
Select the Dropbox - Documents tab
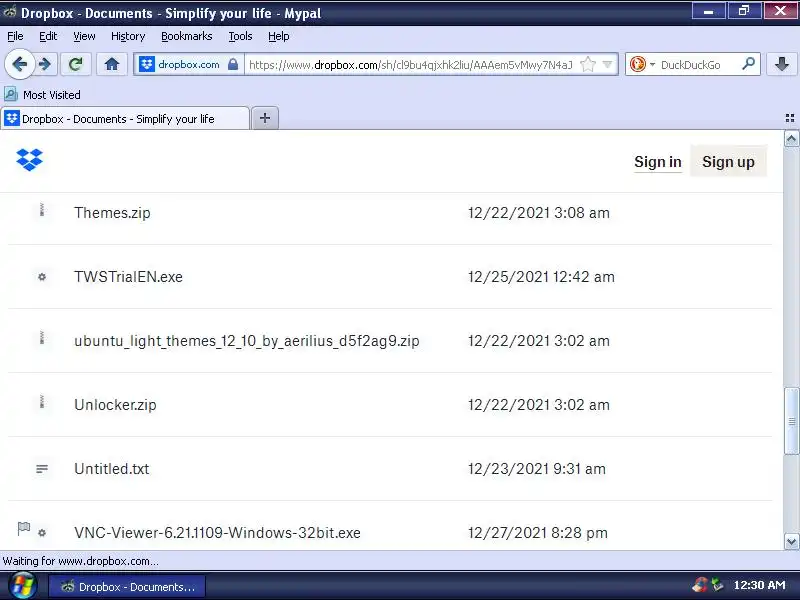[125, 118]
